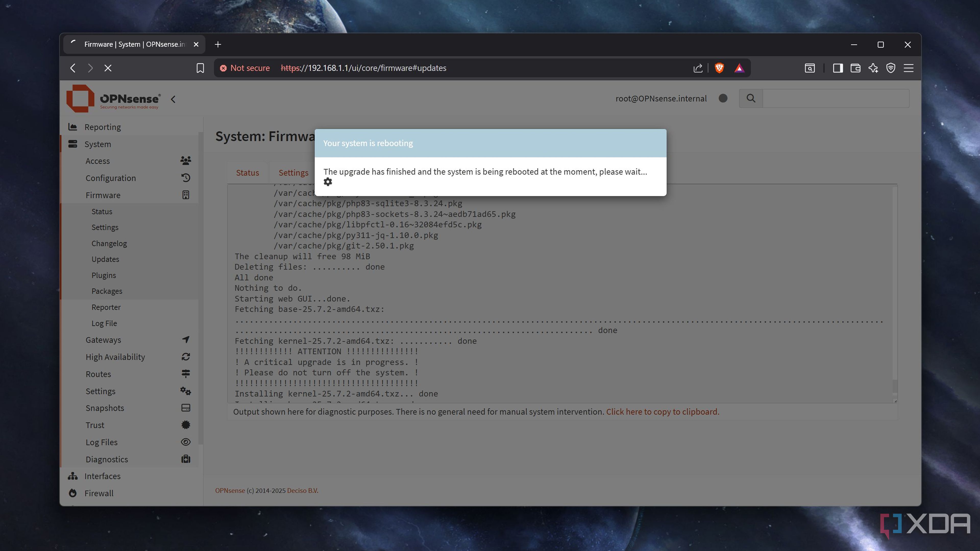Image resolution: width=980 pixels, height=551 pixels.
Task: Click the Brave Shields lion icon
Action: pos(719,68)
